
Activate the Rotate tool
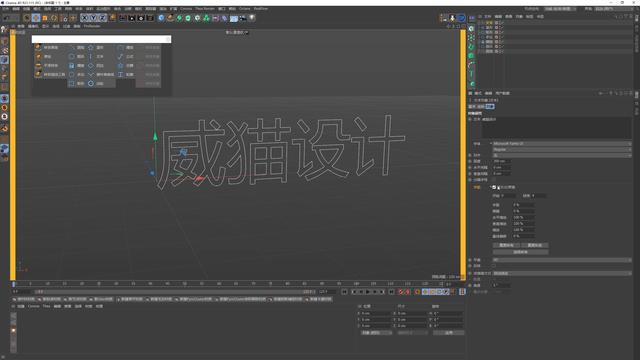(x=54, y=18)
